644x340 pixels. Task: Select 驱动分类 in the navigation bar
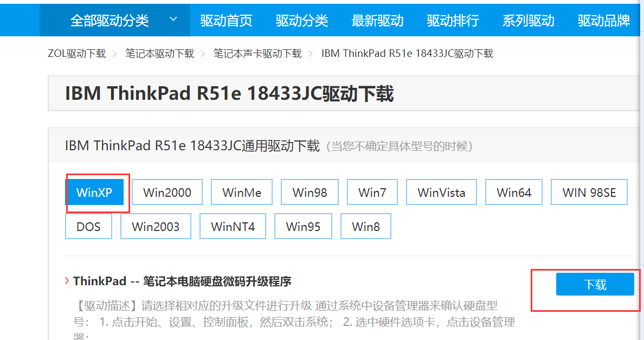tap(302, 20)
